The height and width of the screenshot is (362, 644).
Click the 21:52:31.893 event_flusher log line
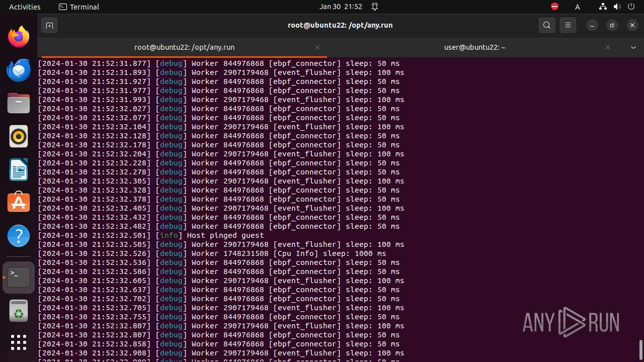pyautogui.click(x=221, y=72)
